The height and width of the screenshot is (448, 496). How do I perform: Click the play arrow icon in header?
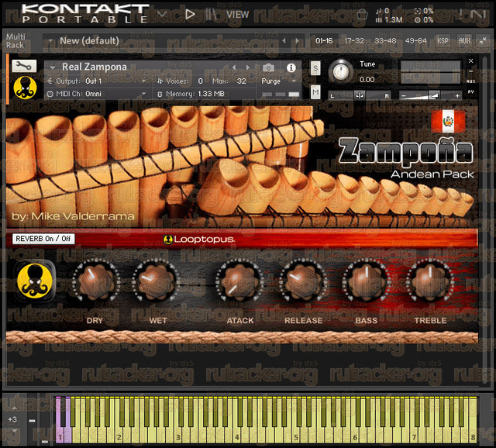point(190,14)
